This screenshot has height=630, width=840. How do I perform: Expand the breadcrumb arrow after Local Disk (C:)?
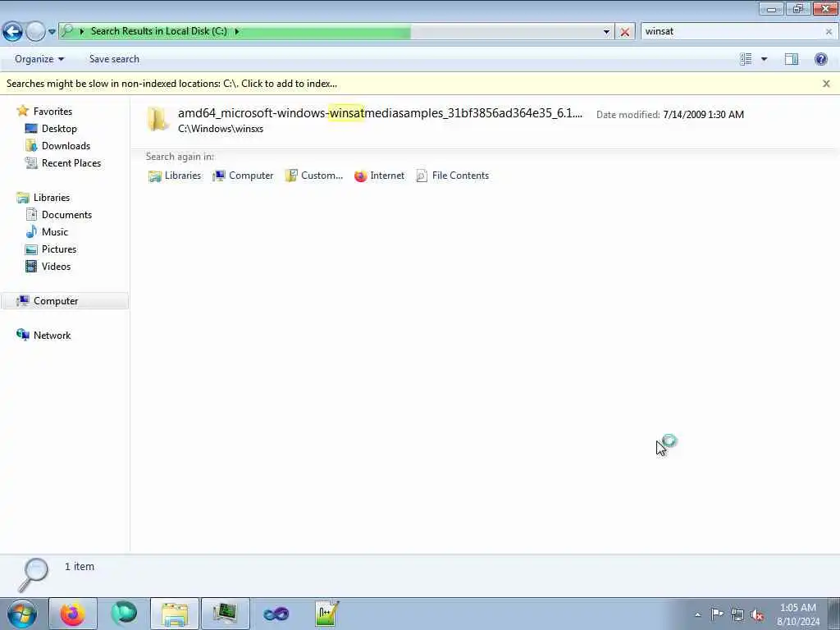[237, 31]
